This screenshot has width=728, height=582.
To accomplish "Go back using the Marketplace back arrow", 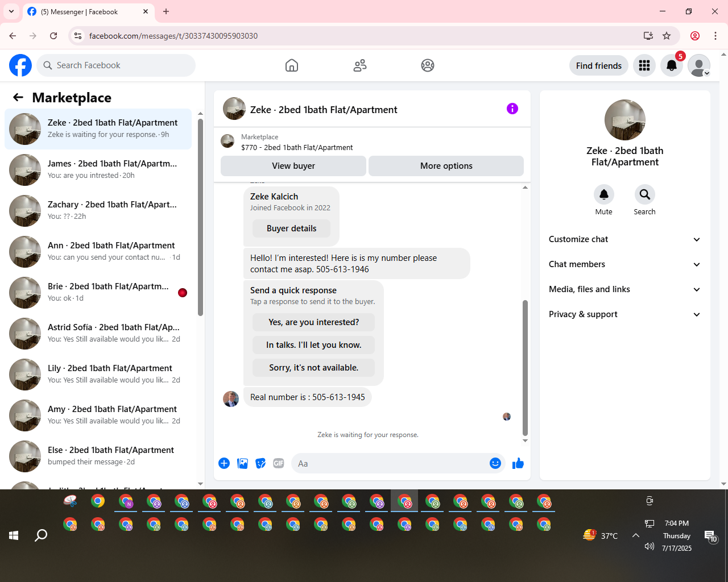I will (18, 98).
